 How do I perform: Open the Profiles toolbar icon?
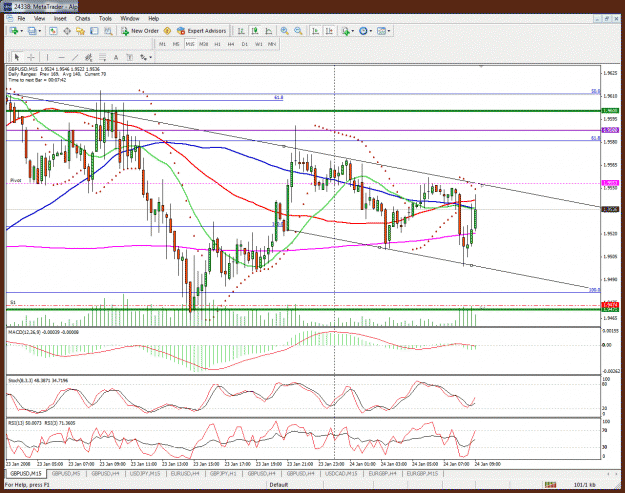click(32, 31)
